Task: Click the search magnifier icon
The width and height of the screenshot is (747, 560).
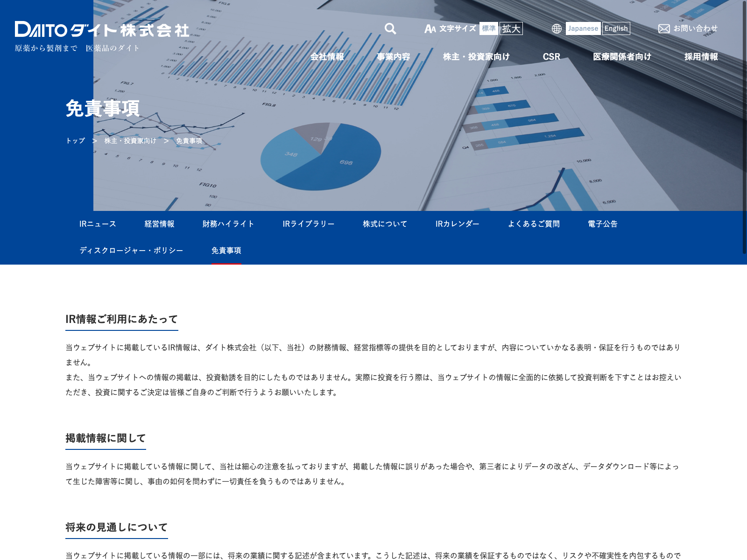Action: [x=390, y=29]
